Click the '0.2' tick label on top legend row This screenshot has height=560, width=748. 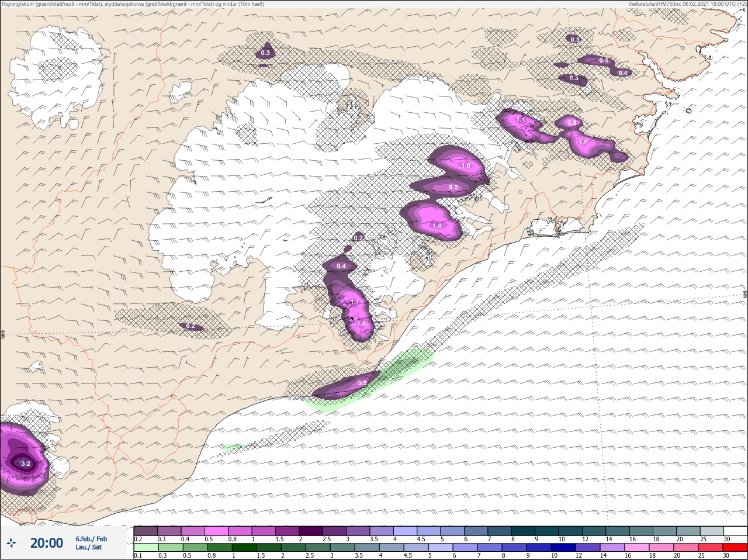(138, 539)
